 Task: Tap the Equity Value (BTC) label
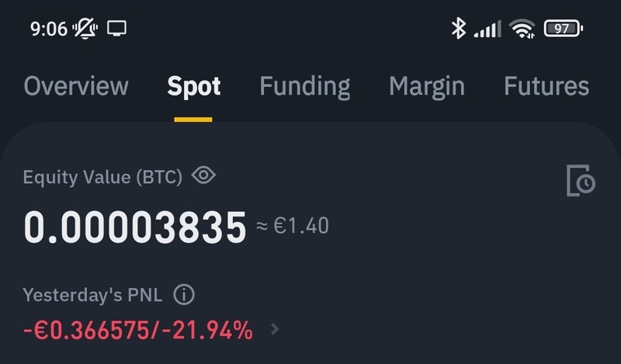point(102,177)
